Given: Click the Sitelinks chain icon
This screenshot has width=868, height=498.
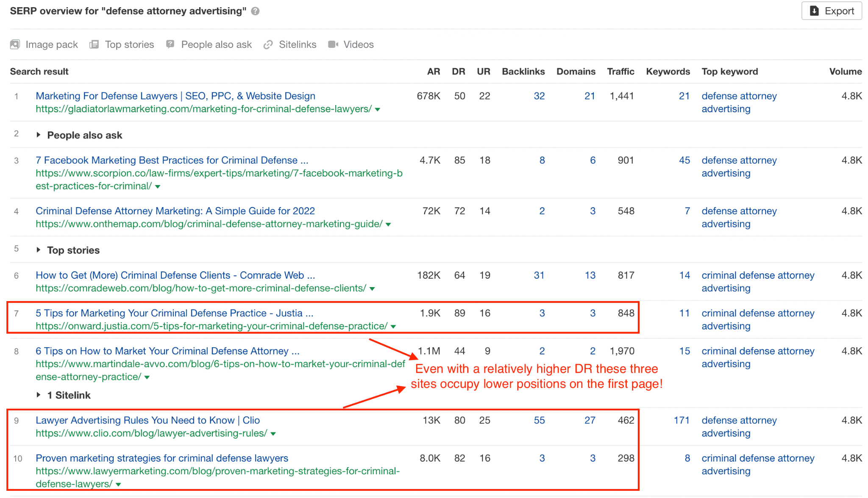Looking at the screenshot, I should 268,44.
